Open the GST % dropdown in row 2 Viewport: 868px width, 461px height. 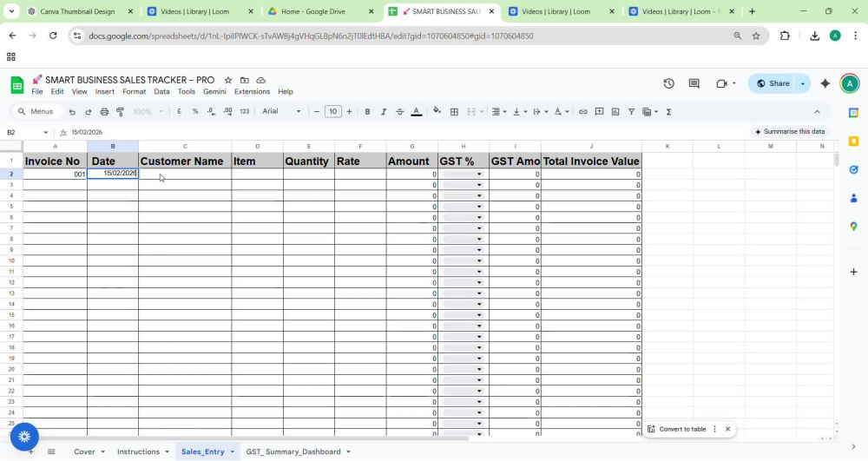tap(479, 175)
